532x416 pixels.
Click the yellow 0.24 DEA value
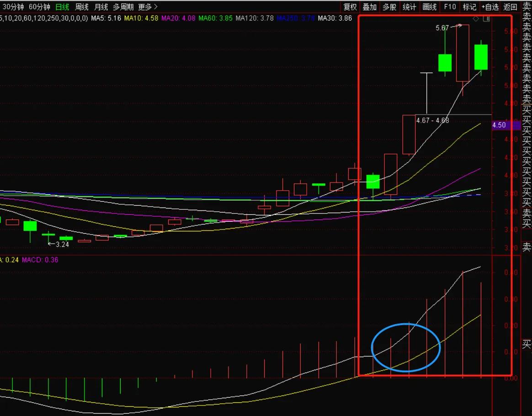[12, 260]
